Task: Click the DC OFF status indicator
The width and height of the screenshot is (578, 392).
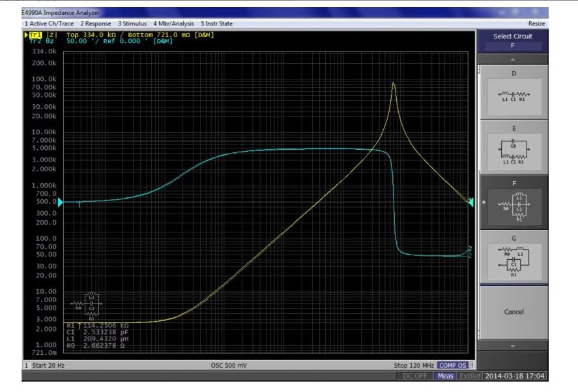Action: coord(414,376)
